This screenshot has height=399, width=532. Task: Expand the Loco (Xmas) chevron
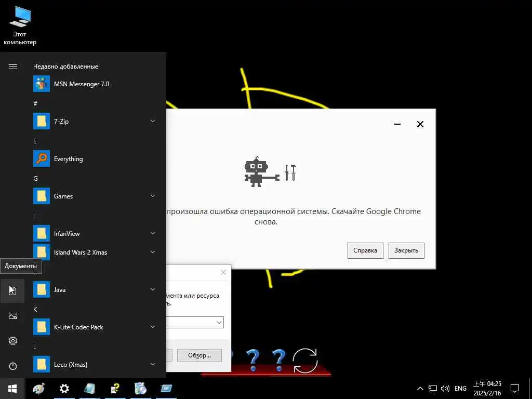[153, 364]
